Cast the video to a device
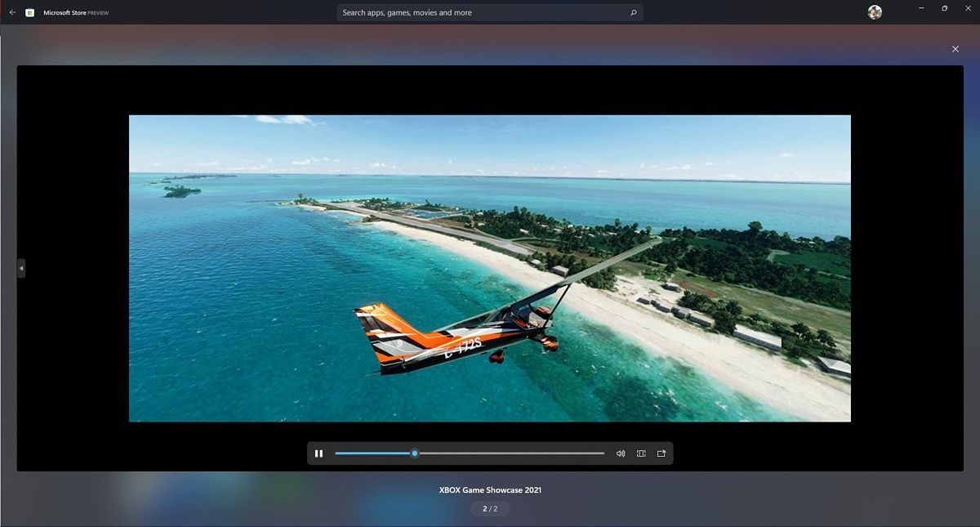 pos(661,453)
